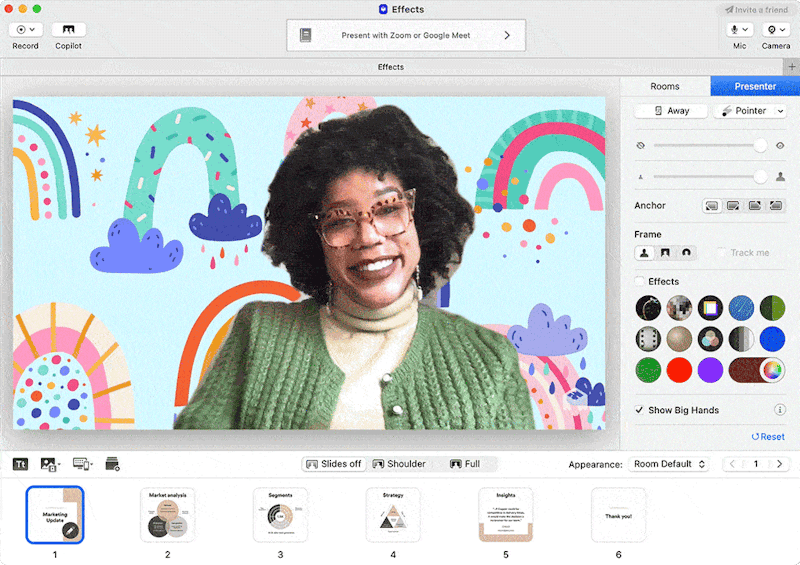Open the Camera dropdown
800x565 pixels.
pyautogui.click(x=776, y=30)
